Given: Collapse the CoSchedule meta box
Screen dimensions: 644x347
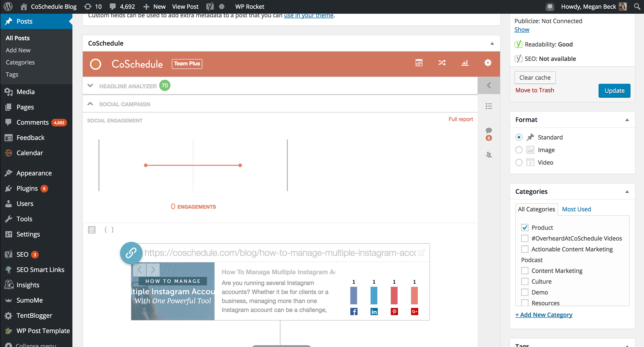Looking at the screenshot, I should [x=492, y=43].
